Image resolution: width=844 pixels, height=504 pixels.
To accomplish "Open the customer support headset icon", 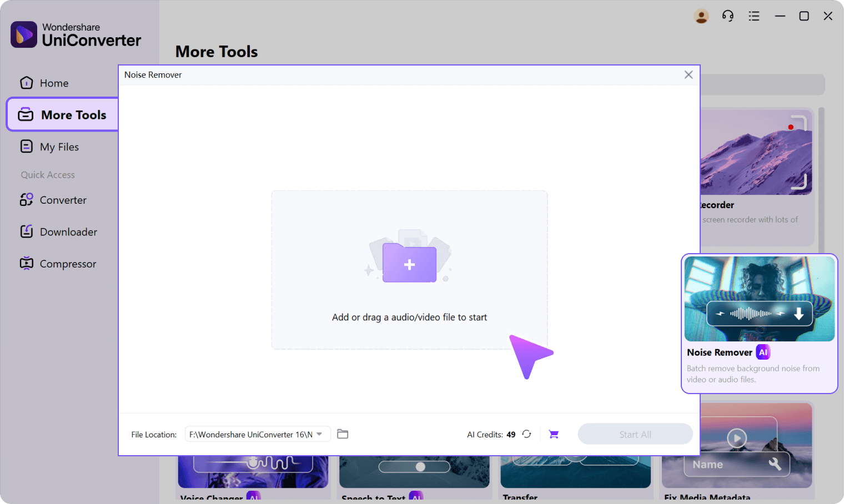I will (x=727, y=16).
